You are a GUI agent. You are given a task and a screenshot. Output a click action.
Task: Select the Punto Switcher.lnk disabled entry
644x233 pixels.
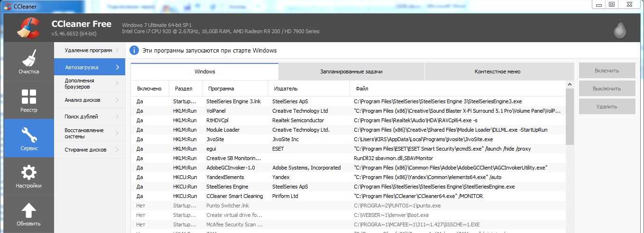pos(227,206)
